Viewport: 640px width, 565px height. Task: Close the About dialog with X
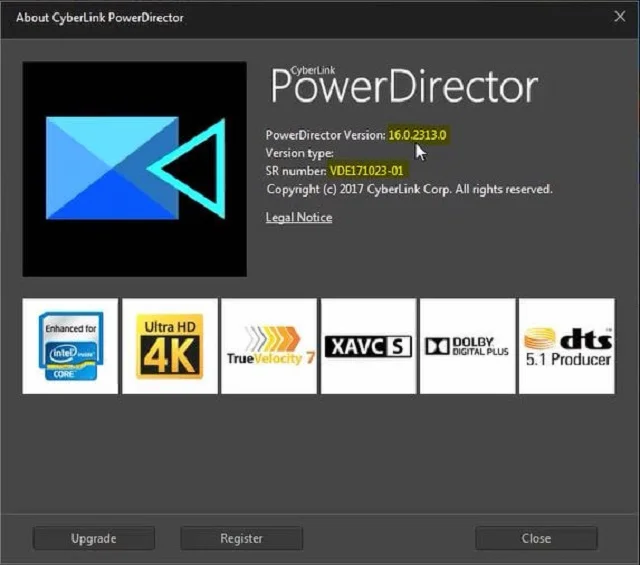pos(620,16)
